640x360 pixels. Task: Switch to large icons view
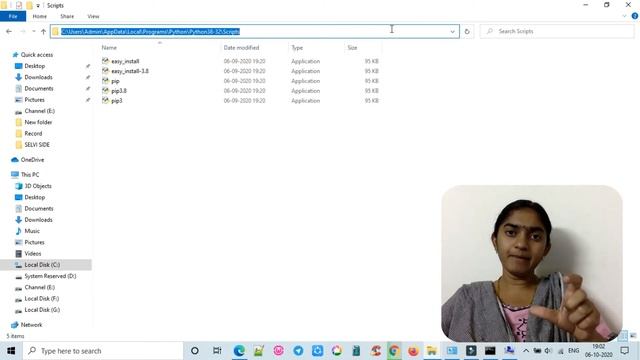633,336
